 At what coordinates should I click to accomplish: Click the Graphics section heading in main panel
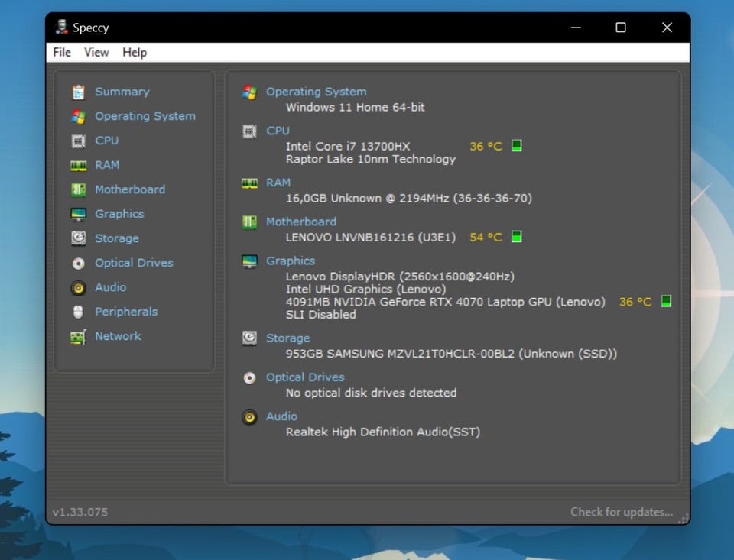[x=290, y=261]
